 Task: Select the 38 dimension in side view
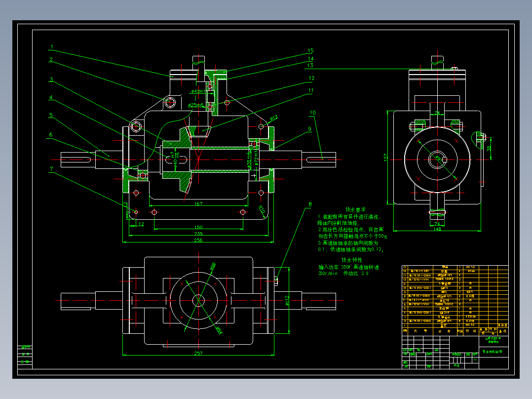[x=489, y=149]
